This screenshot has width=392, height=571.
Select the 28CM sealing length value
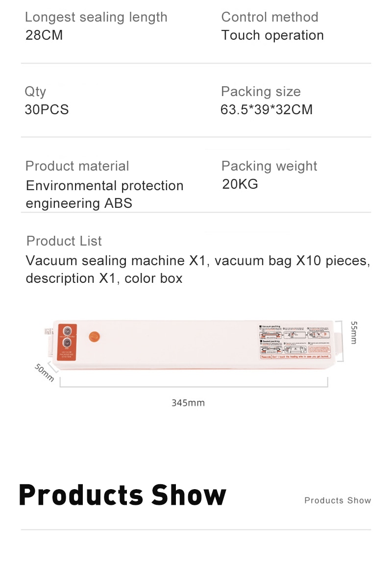(44, 35)
